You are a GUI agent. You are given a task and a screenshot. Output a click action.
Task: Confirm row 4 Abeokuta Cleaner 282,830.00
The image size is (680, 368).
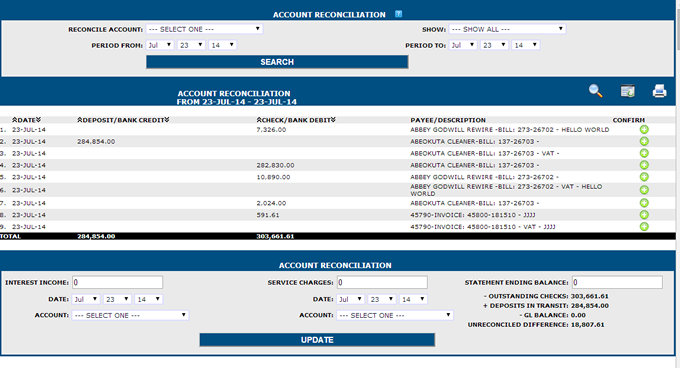(644, 165)
